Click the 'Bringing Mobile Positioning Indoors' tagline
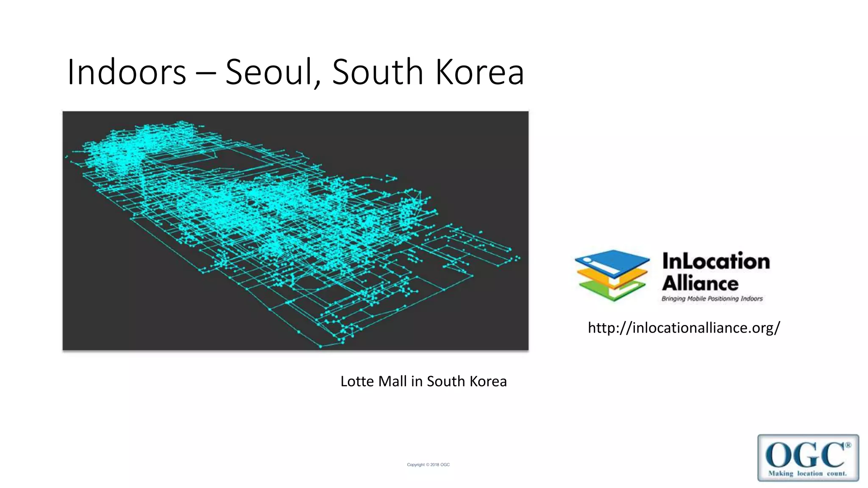 [x=712, y=299]
